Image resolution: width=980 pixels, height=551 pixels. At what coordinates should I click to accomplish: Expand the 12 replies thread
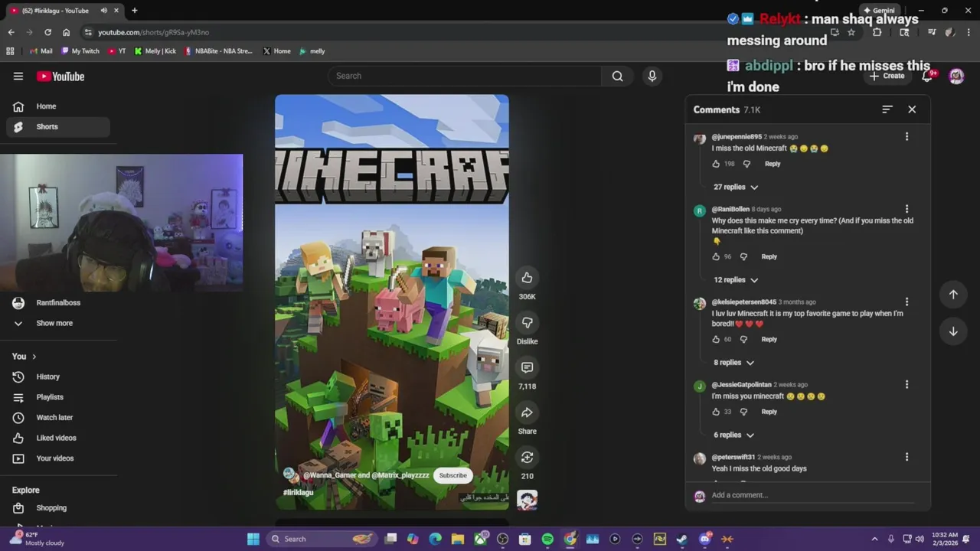coord(736,280)
